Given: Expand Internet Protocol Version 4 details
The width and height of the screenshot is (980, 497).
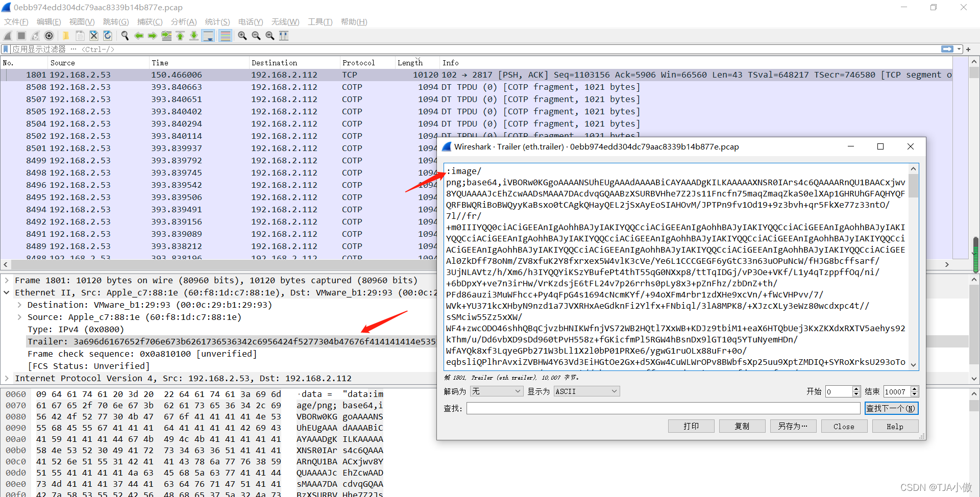Looking at the screenshot, I should pos(7,378).
